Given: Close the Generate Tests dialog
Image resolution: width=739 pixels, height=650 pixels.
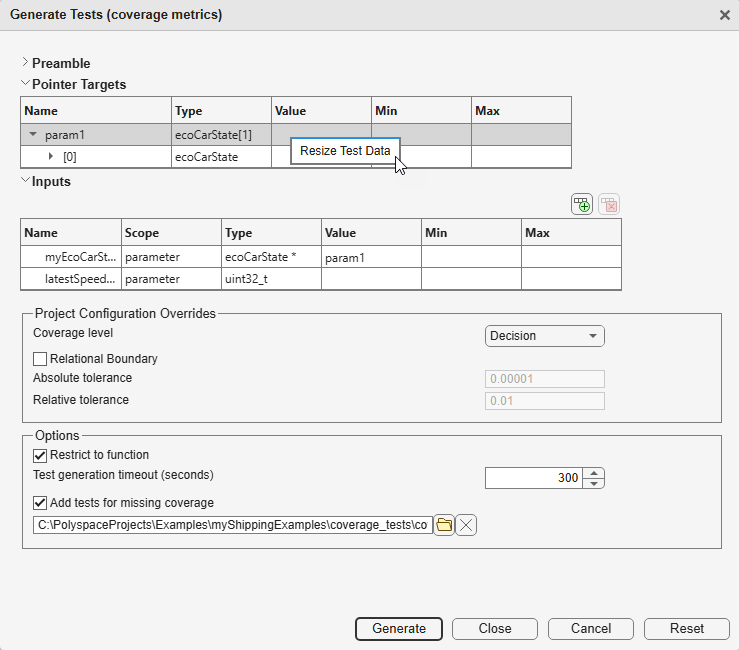Looking at the screenshot, I should click(x=725, y=15).
